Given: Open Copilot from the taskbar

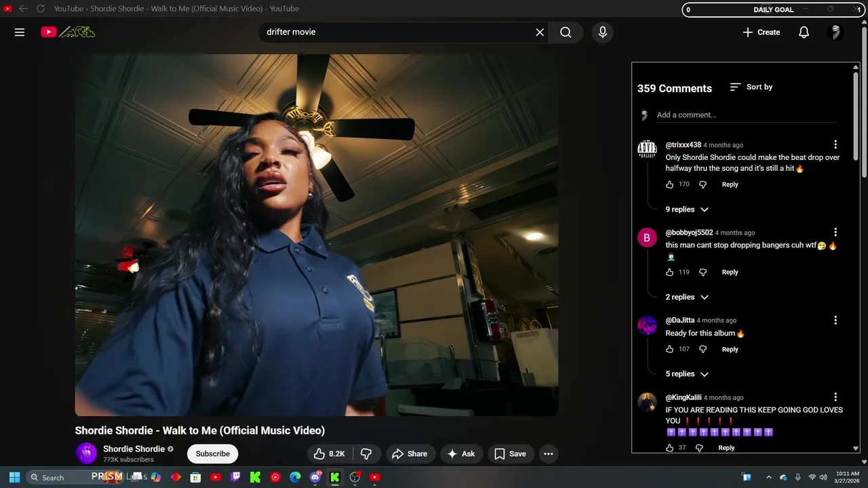Looking at the screenshot, I should coord(156,477).
